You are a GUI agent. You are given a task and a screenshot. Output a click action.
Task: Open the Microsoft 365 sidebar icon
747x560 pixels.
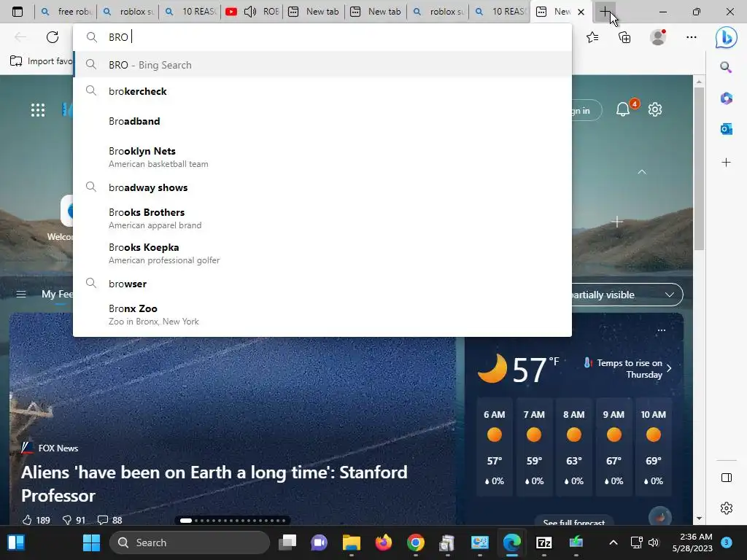pyautogui.click(x=726, y=98)
